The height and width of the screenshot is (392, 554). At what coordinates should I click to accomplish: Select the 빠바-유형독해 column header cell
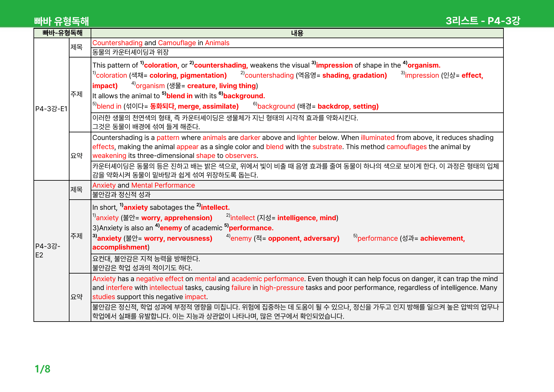click(63, 33)
